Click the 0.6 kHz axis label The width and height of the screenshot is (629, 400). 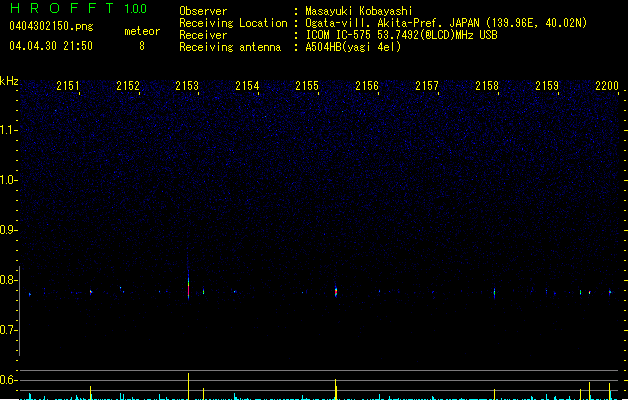(x=8, y=380)
